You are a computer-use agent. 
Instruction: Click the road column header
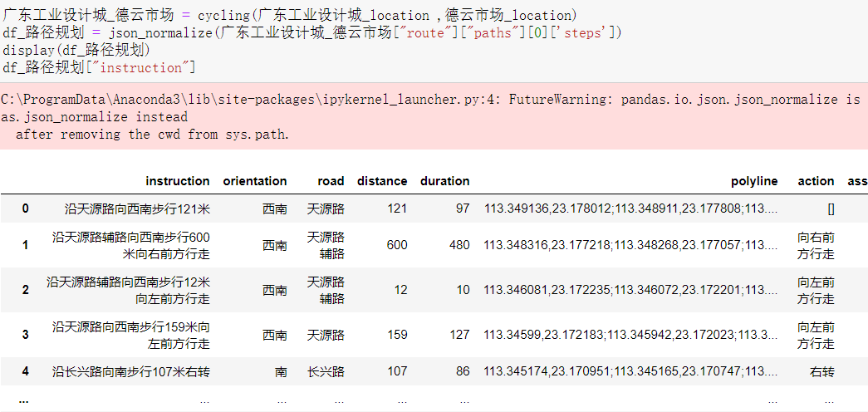[331, 181]
